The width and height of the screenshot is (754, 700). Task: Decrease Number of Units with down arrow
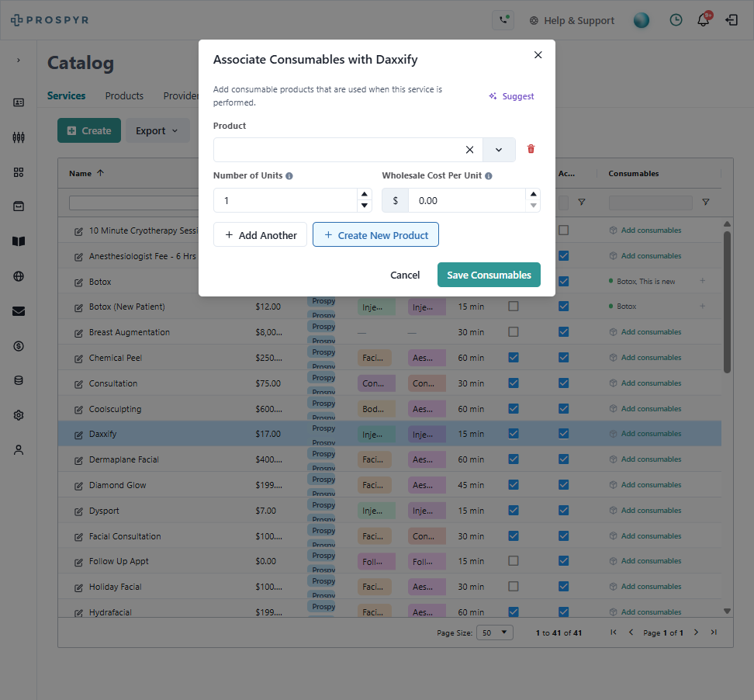365,206
